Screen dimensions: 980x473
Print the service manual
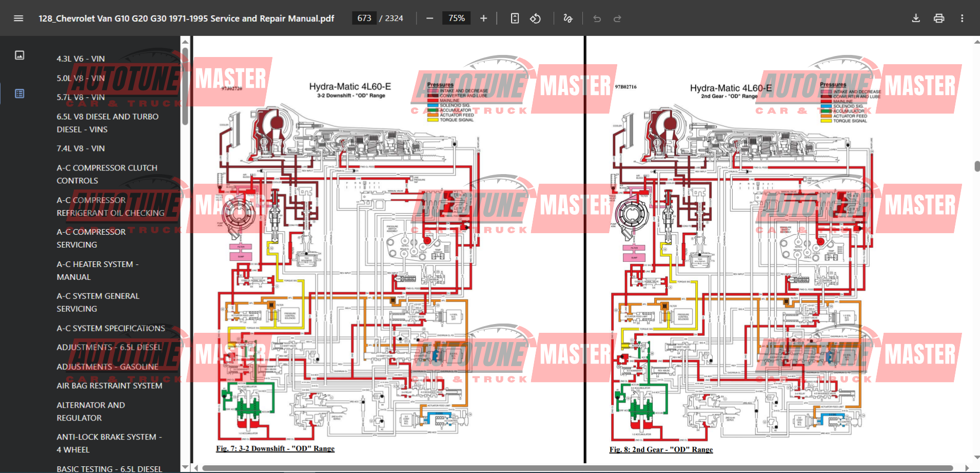coord(939,18)
